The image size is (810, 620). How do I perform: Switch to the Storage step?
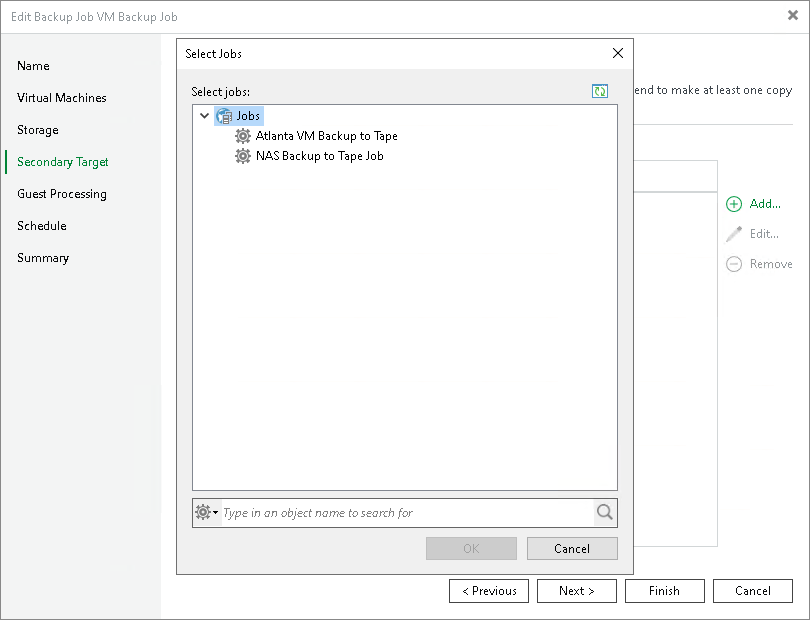pyautogui.click(x=38, y=130)
